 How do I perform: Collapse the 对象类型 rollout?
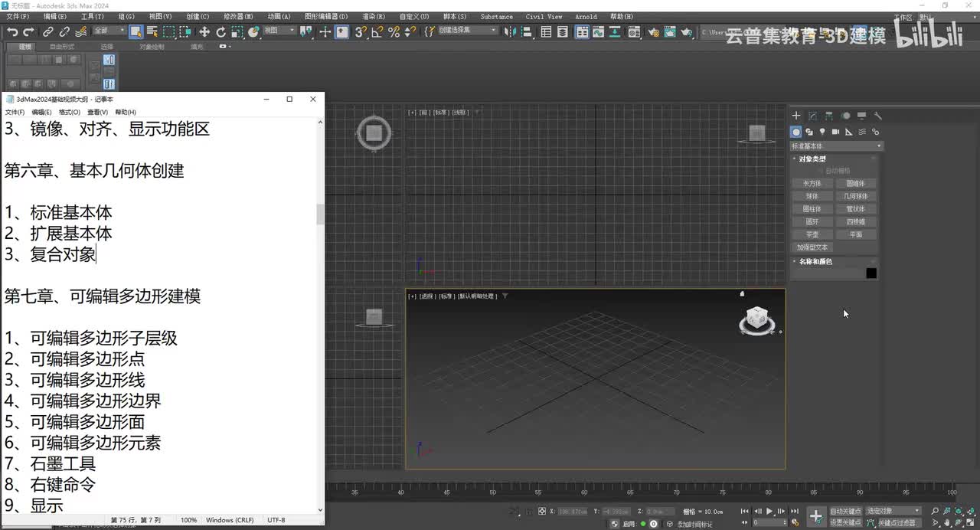pyautogui.click(x=812, y=159)
